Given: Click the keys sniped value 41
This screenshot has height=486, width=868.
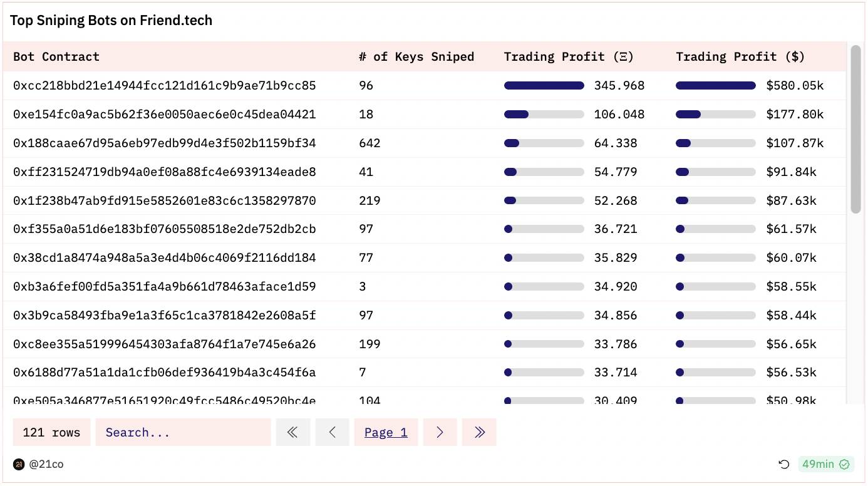Looking at the screenshot, I should click(366, 172).
